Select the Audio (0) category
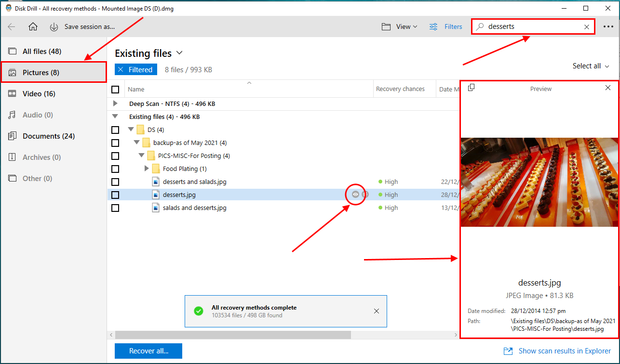 click(53, 115)
